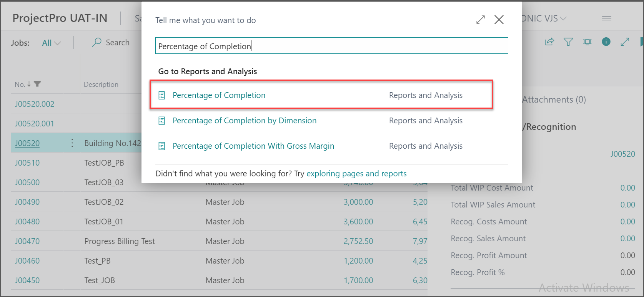Screen dimensions: 644x297
Task: Open job J00490 from the list
Action: 27,202
